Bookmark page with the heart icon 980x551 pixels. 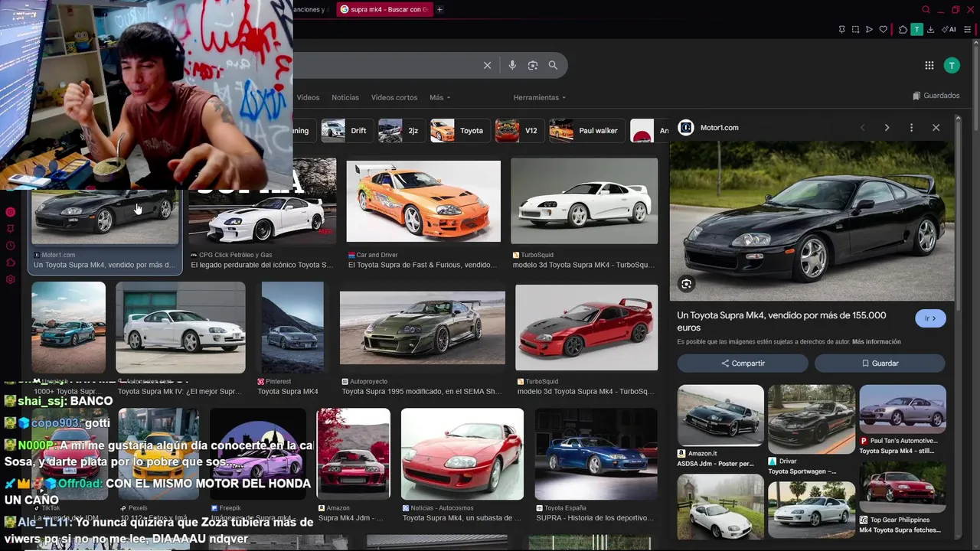pyautogui.click(x=883, y=30)
